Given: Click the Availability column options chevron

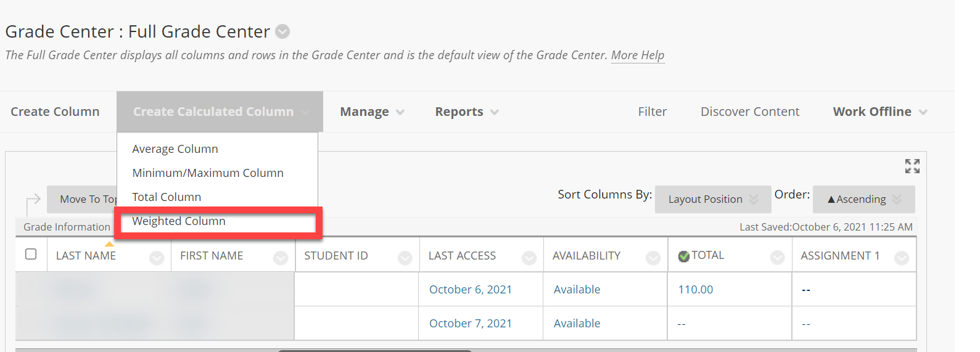Looking at the screenshot, I should coord(653,258).
